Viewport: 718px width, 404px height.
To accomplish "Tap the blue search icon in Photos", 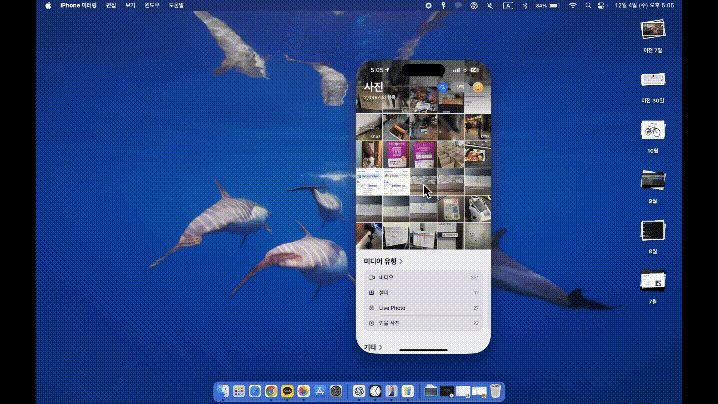I will (442, 88).
